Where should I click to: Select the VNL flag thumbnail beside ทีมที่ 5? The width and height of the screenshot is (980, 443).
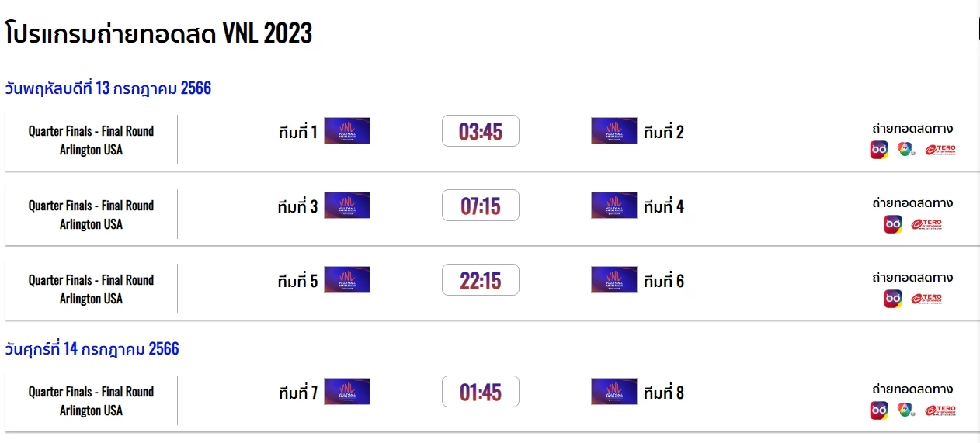346,280
